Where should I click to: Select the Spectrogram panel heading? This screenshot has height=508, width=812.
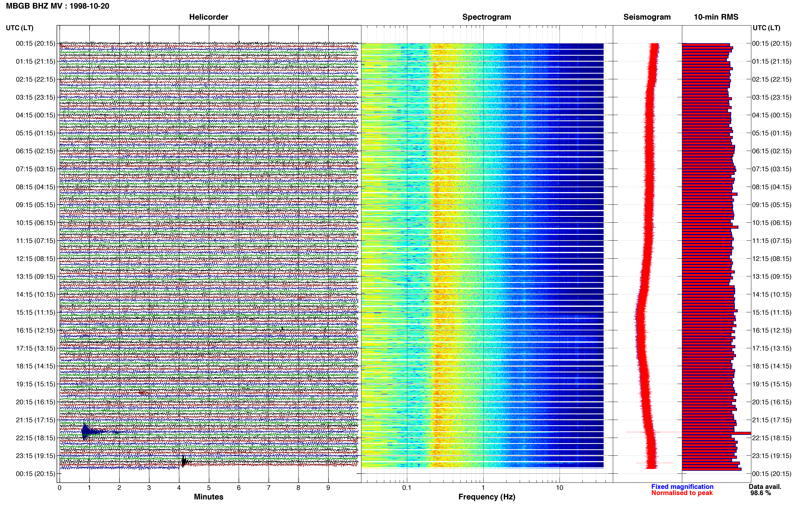(487, 17)
